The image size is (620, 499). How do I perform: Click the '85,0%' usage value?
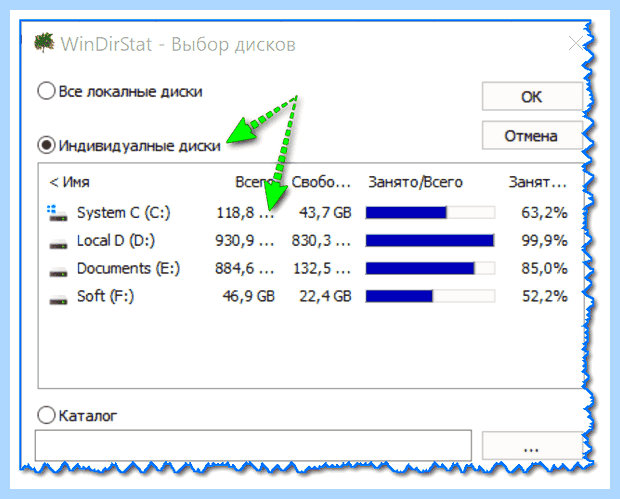tap(544, 268)
